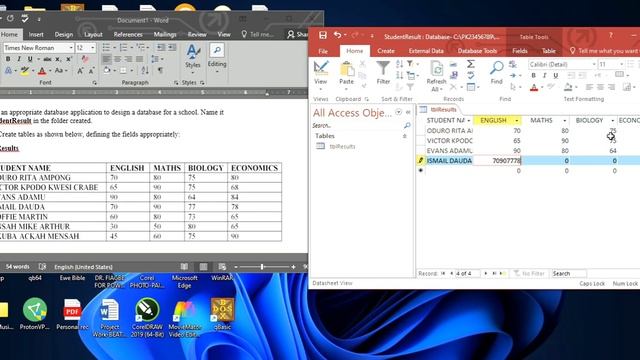Image resolution: width=640 pixels, height=360 pixels.
Task: Click the Find magnifier icon in Access
Action: (x=496, y=68)
